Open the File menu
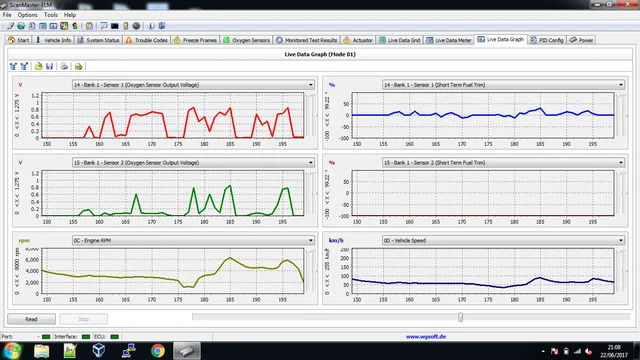Viewport: 640px width, 360px height. (7, 15)
